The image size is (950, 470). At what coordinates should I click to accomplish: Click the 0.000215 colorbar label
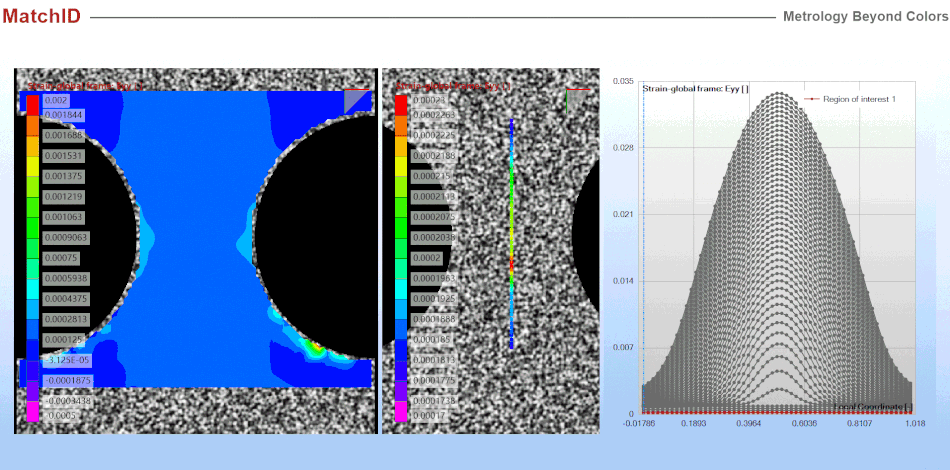[431, 176]
